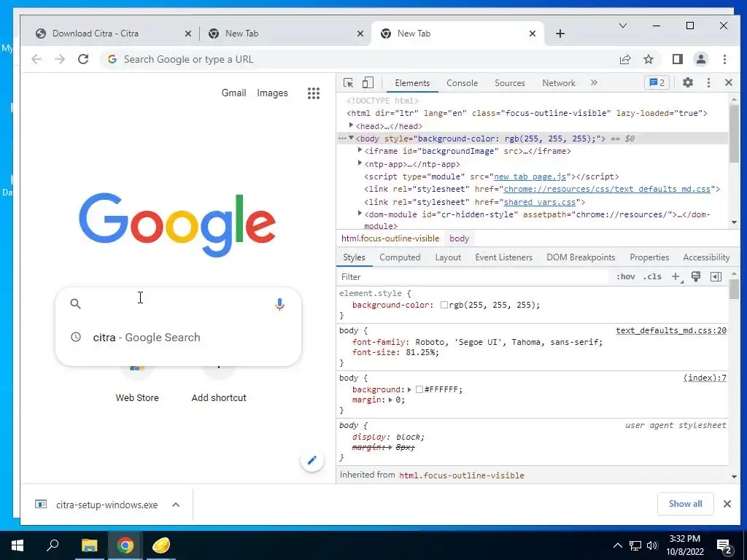
Task: Toggle rendering emulations paintbrush icon
Action: [696, 276]
